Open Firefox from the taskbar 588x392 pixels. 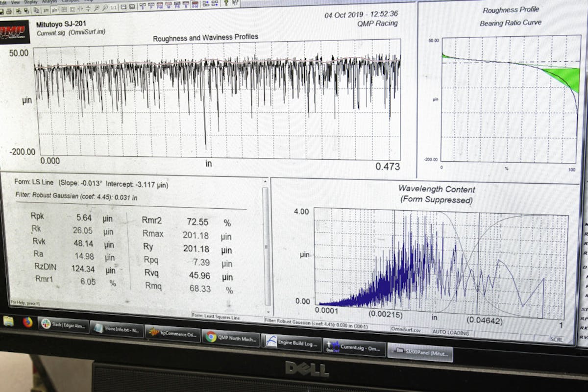pyautogui.click(x=27, y=322)
